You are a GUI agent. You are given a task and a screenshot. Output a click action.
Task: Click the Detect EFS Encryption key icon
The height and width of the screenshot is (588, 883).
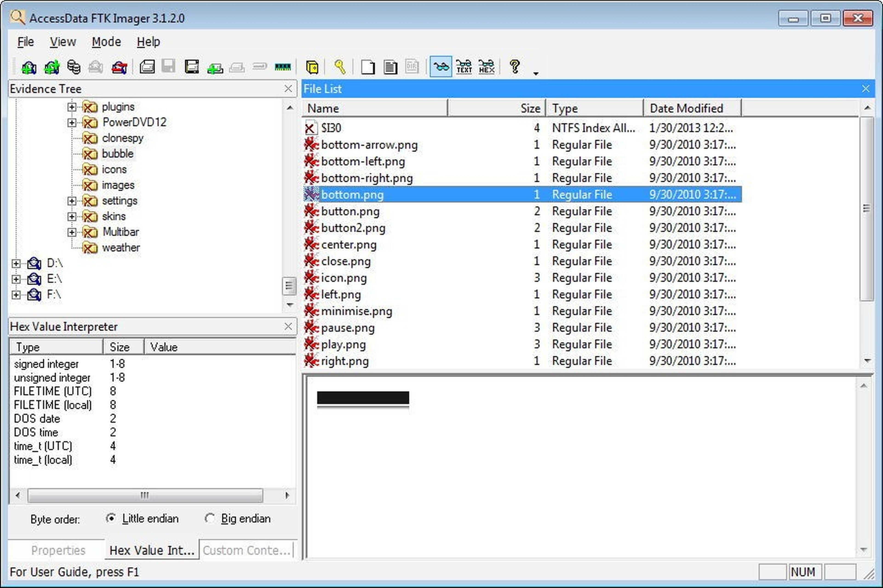[x=340, y=67]
